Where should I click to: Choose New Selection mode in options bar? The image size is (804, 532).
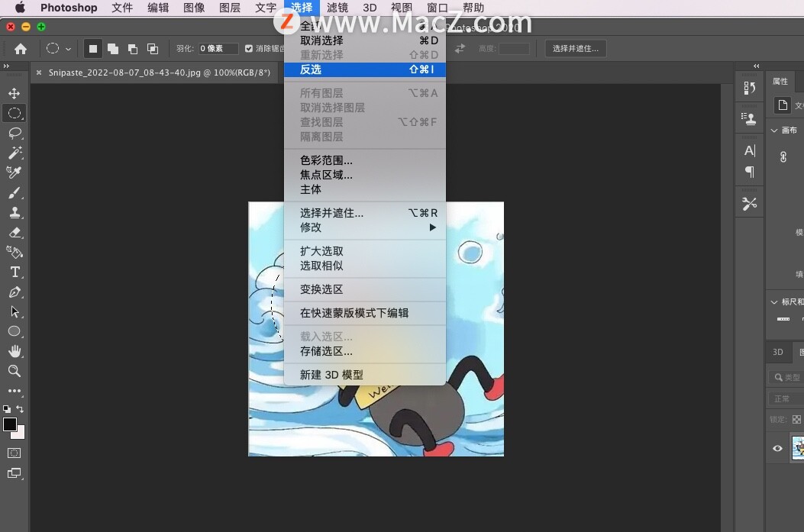(93, 49)
